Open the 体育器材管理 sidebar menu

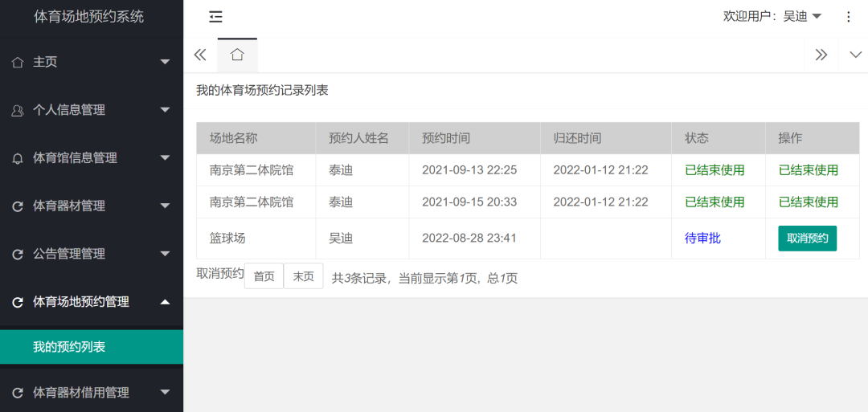[92, 206]
